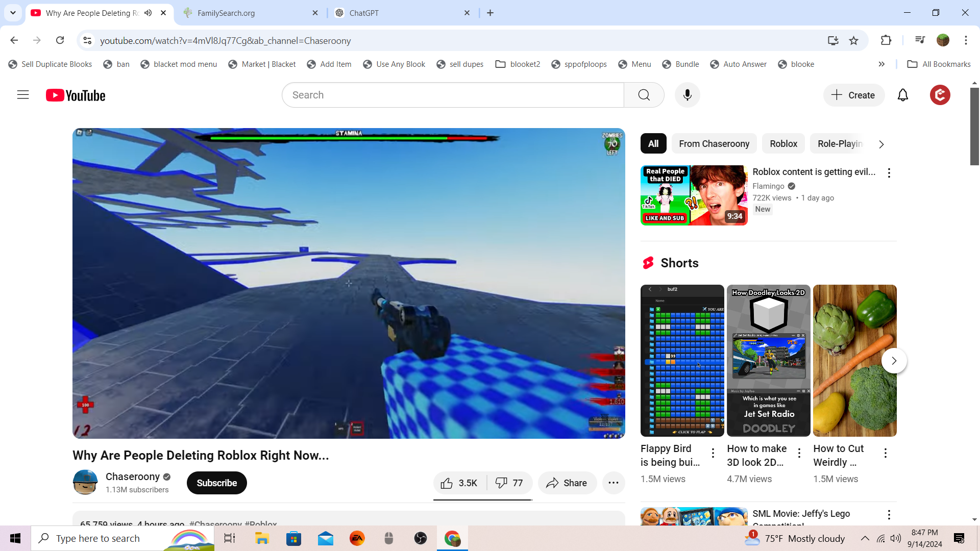Open Flamingo's Roblox content video thumbnail

pyautogui.click(x=694, y=195)
